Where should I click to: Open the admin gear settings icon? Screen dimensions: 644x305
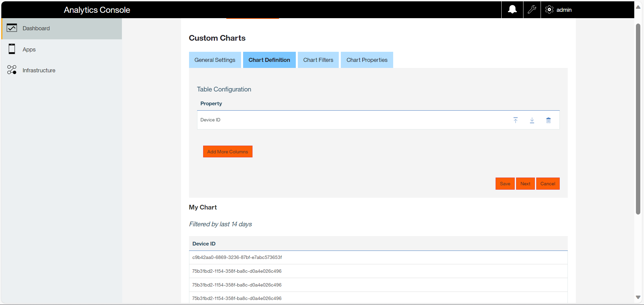tap(549, 9)
